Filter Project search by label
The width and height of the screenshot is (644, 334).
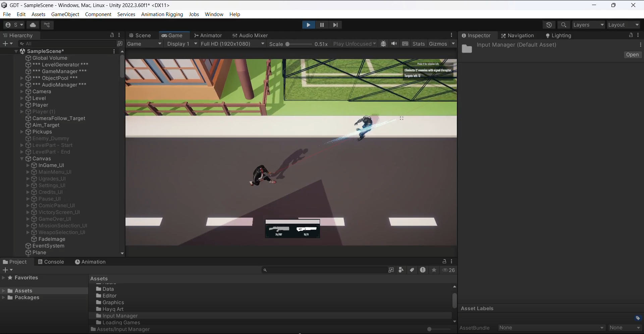point(412,270)
